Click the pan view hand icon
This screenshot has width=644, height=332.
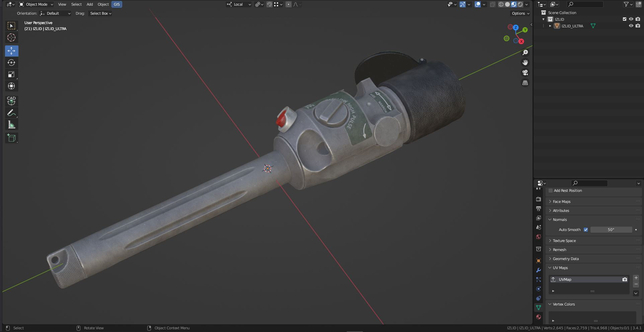click(525, 63)
